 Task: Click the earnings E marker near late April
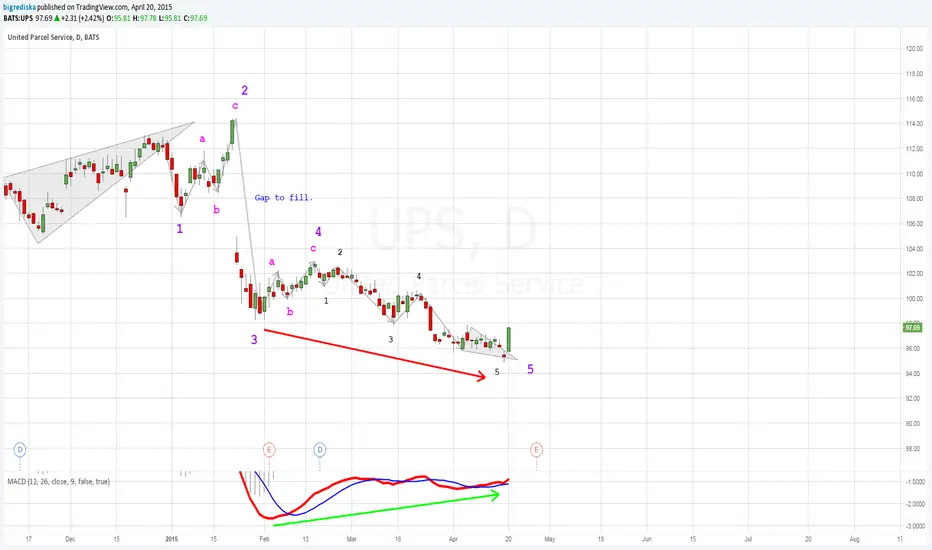tap(536, 450)
